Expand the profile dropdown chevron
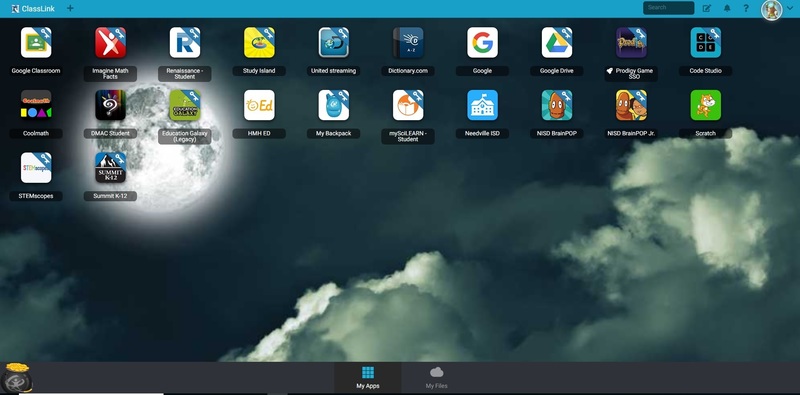The image size is (800, 395). pyautogui.click(x=790, y=9)
